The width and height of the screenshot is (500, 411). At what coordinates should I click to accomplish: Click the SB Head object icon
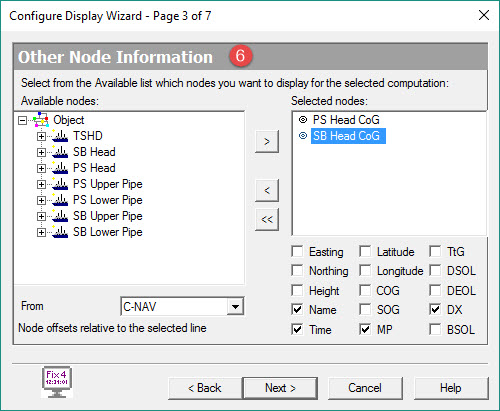tap(60, 152)
